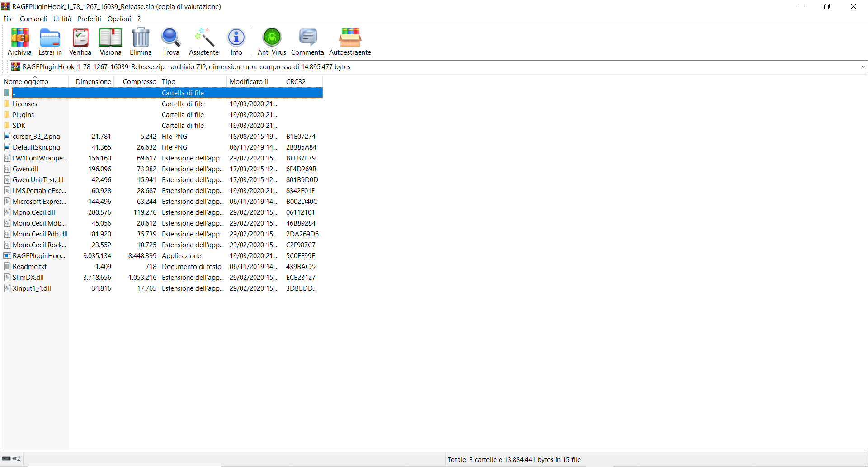
Task: Sort by Dimensione column header
Action: pos(91,82)
